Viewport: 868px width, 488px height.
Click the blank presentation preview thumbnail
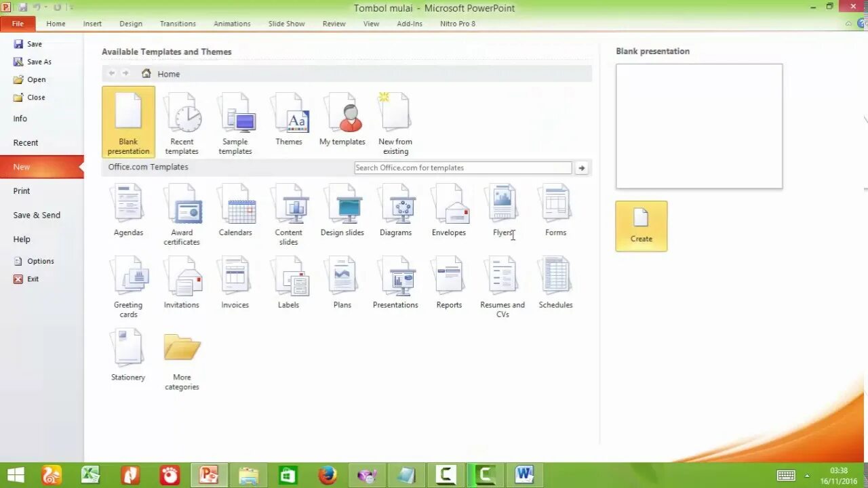pos(699,126)
